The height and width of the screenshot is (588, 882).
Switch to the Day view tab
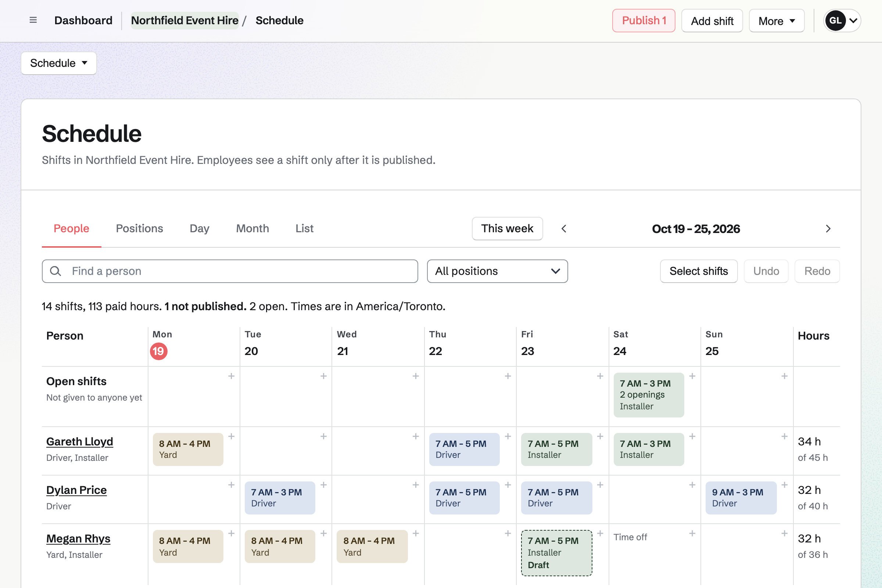point(200,229)
